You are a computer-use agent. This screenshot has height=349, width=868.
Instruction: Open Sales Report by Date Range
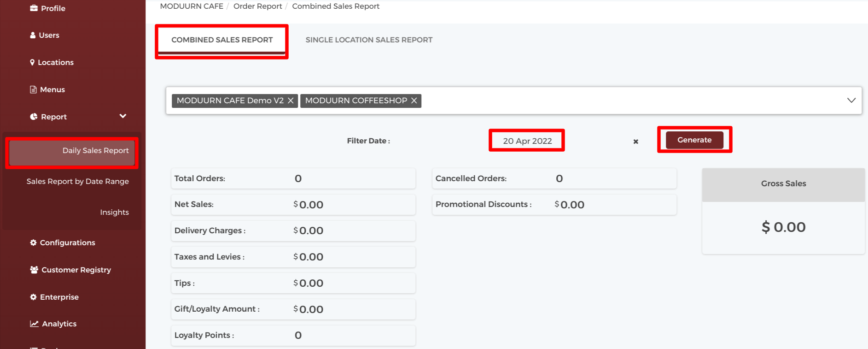click(78, 181)
